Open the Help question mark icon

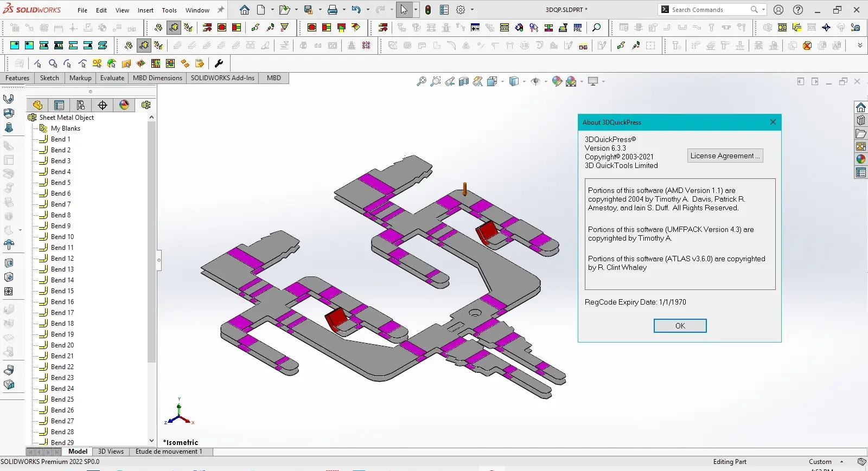[x=798, y=10]
